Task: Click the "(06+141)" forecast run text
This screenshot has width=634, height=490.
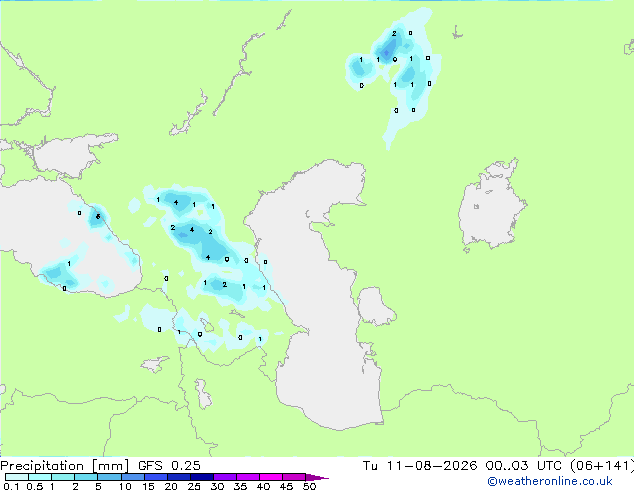Action: click(602, 466)
